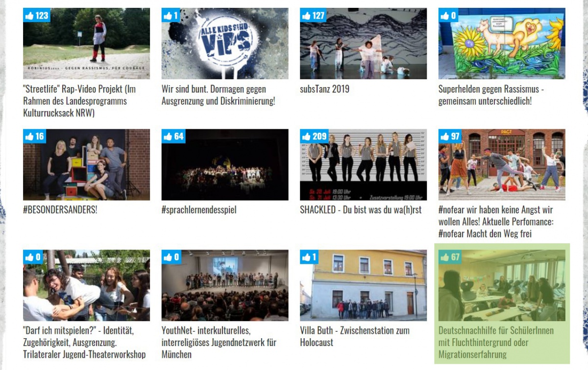Like the Superhelden gegen Rassismus mural project
The width and height of the screenshot is (588, 370).
coord(448,15)
